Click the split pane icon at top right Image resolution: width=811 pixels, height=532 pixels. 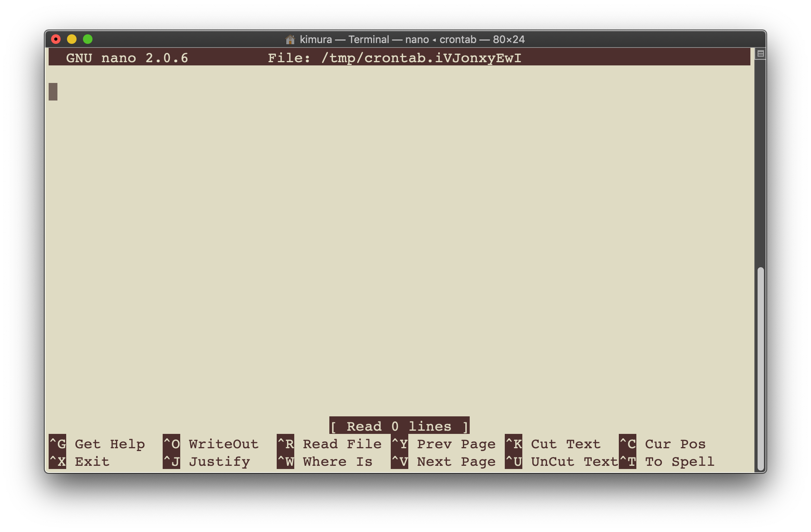coord(760,54)
